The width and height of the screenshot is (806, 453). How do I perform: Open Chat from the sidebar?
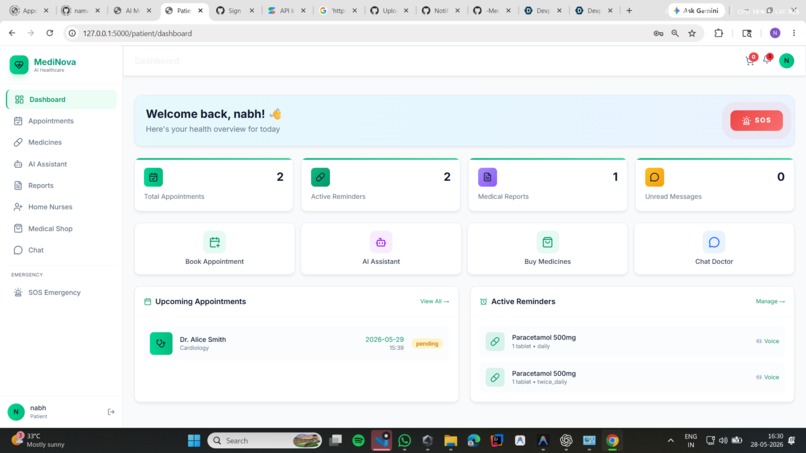[61, 250]
